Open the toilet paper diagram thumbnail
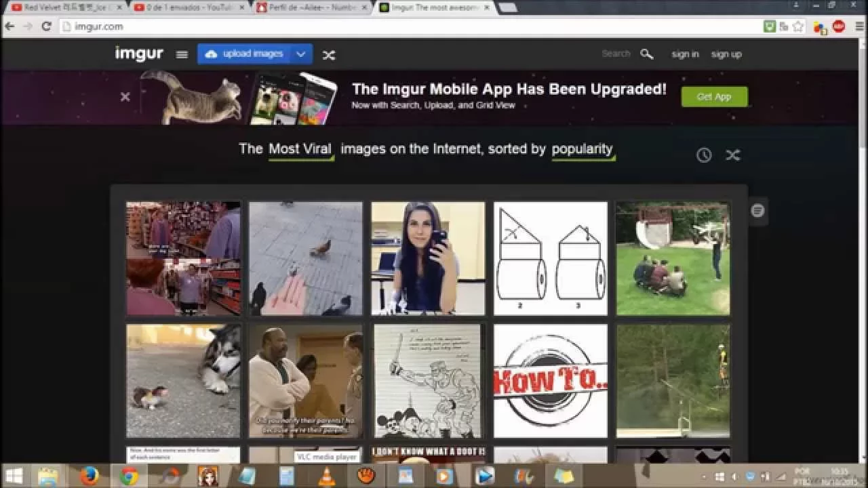The width and height of the screenshot is (868, 488). point(551,258)
